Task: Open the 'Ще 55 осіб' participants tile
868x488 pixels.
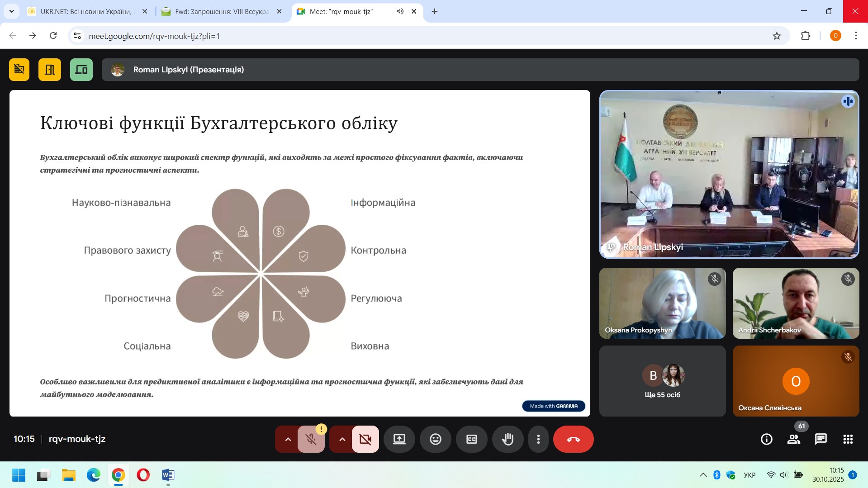Action: pos(662,381)
